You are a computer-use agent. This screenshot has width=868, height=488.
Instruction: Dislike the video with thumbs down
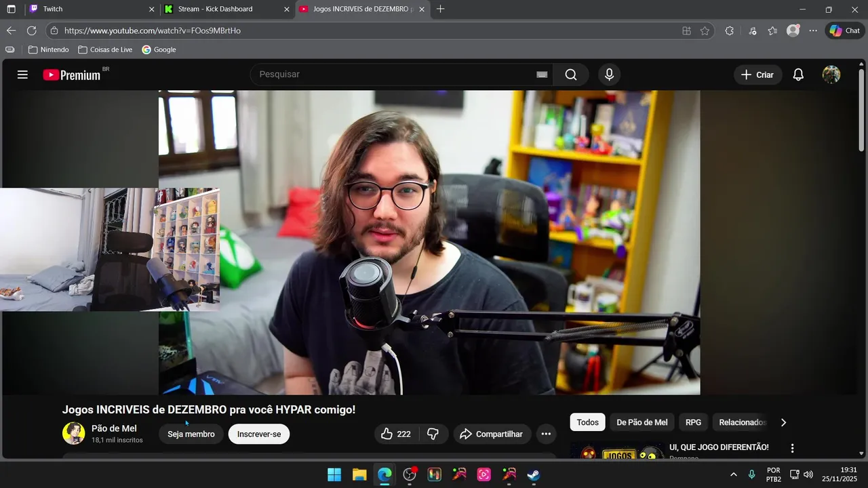click(433, 434)
